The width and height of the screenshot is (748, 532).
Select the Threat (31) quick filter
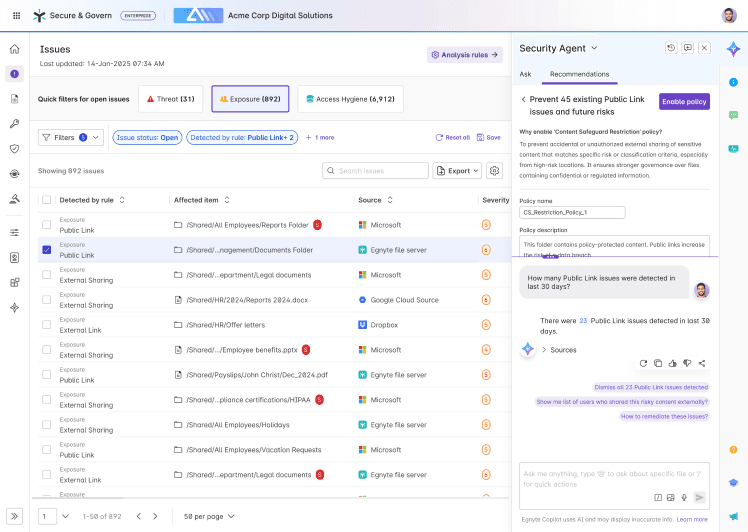171,99
